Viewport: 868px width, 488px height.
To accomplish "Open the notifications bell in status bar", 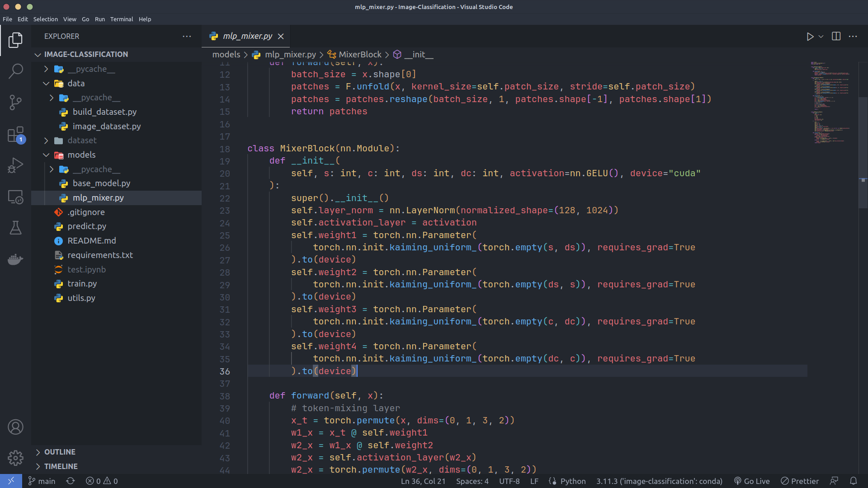I will point(853,481).
